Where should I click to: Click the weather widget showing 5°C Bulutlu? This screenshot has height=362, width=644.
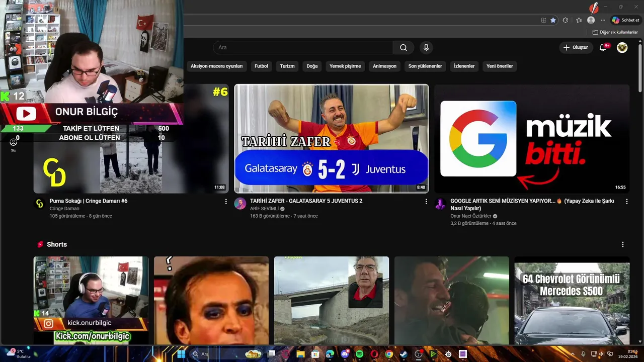tap(18, 354)
